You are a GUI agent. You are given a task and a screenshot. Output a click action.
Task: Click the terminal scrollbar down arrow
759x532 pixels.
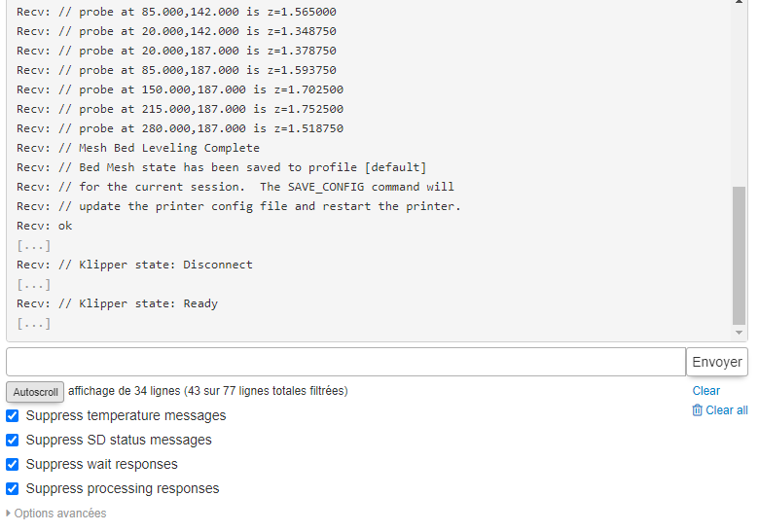point(739,333)
